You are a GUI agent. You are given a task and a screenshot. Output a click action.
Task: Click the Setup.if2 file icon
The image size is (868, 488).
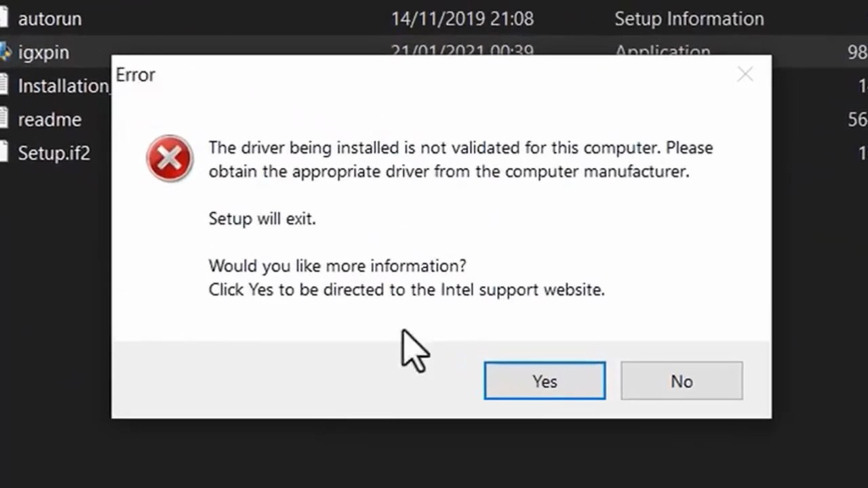click(x=3, y=153)
